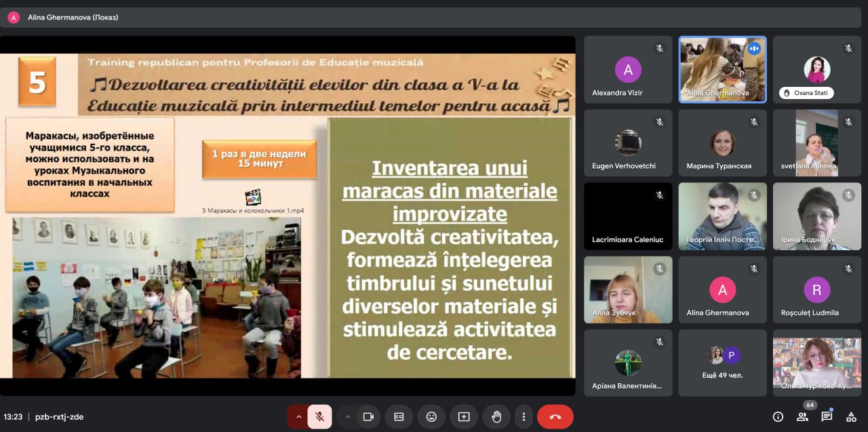This screenshot has width=868, height=432.
Task: Expand audio settings arrow beside the microphone
Action: click(x=298, y=416)
